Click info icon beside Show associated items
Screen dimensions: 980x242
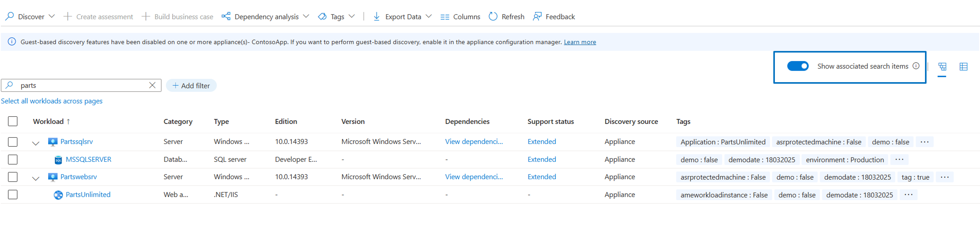pyautogui.click(x=916, y=66)
